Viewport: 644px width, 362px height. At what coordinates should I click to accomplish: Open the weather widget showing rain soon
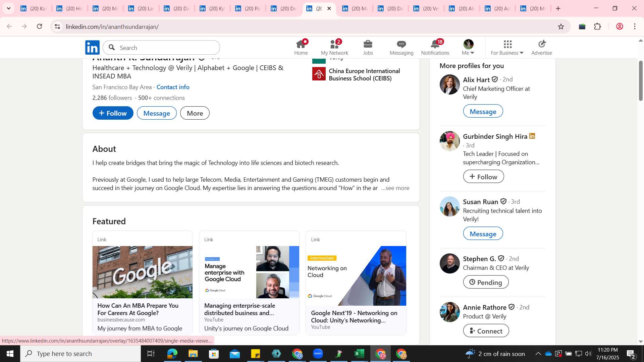click(495, 354)
